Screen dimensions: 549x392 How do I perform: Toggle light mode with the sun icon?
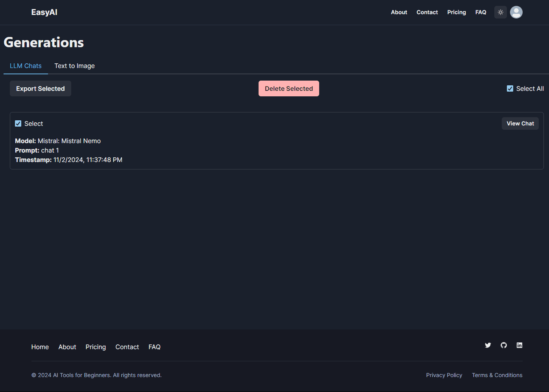(x=500, y=12)
